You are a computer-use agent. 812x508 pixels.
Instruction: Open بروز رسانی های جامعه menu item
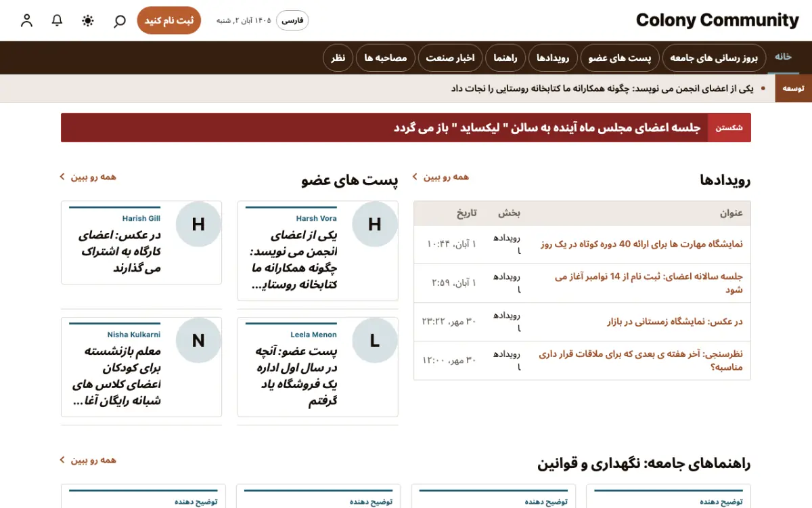point(714,58)
